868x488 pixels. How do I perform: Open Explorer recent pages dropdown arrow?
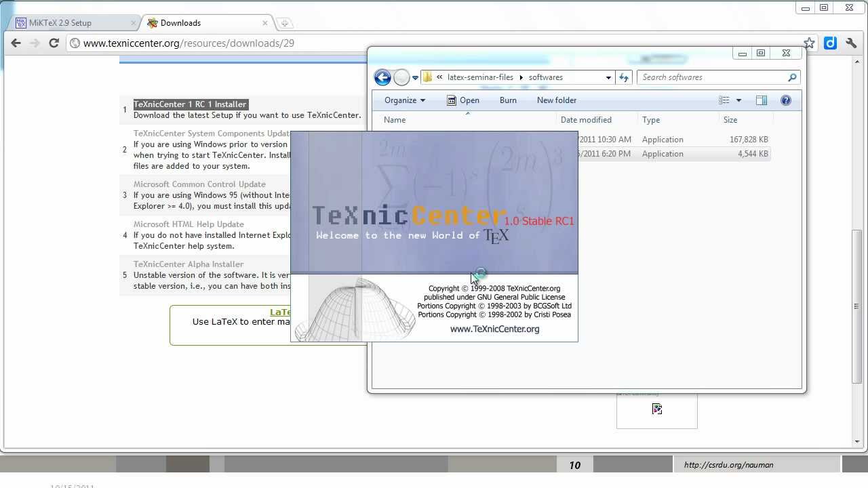pos(415,78)
